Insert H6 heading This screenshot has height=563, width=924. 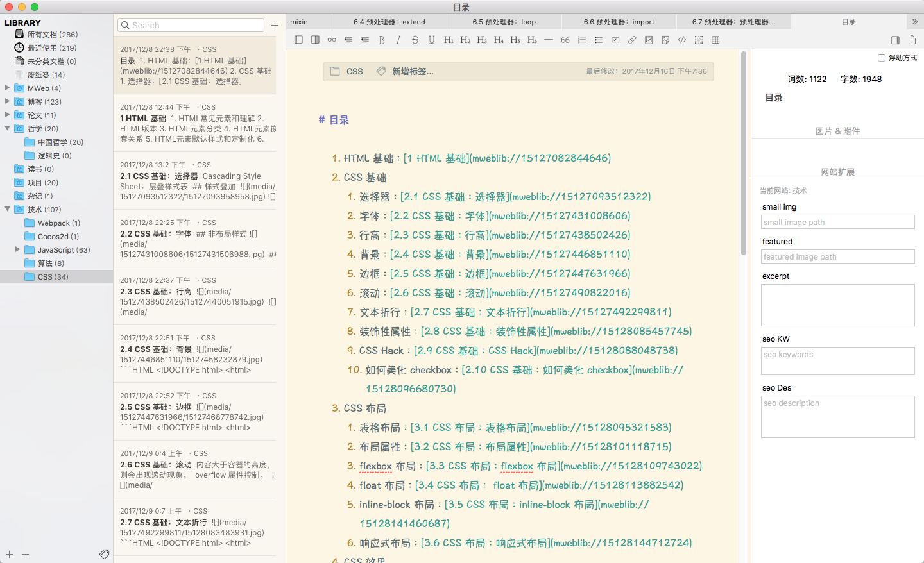coord(532,40)
